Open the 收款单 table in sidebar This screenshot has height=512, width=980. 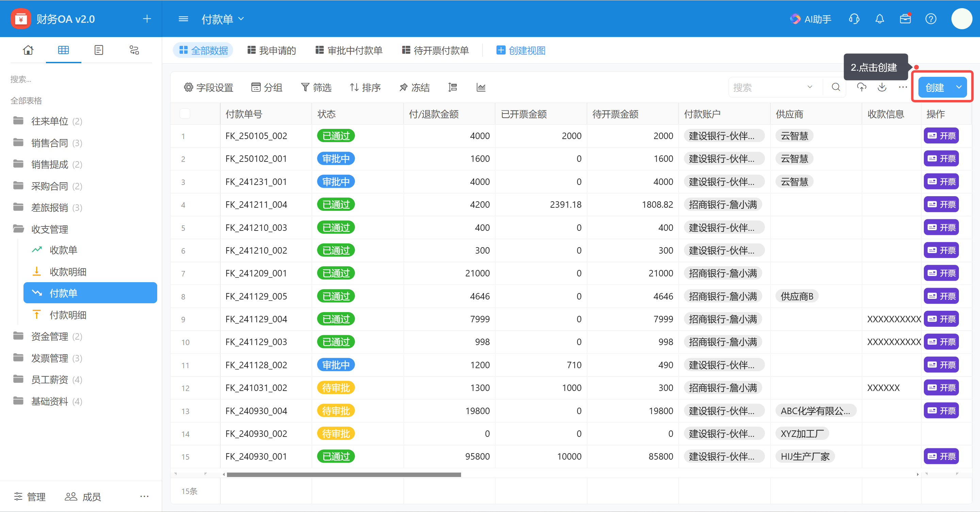pos(90,250)
